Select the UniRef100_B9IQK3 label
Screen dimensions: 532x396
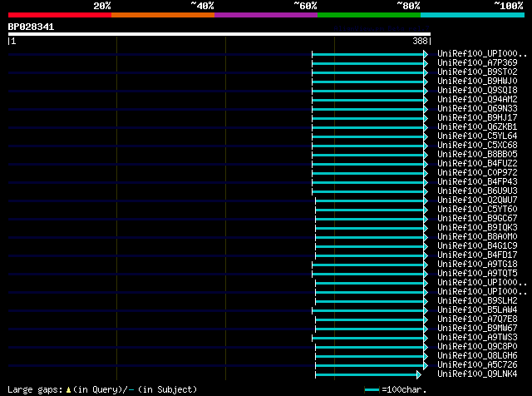pyautogui.click(x=477, y=228)
